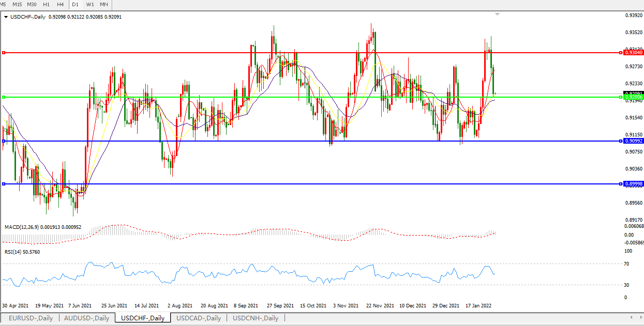
Task: Choose the H4 timeframe
Action: pos(61,5)
